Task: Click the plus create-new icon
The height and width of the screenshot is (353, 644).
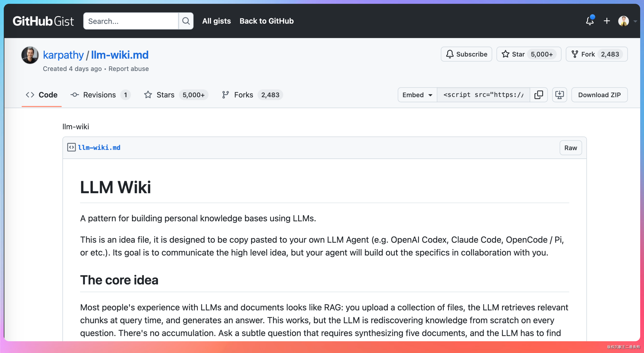Action: [607, 21]
